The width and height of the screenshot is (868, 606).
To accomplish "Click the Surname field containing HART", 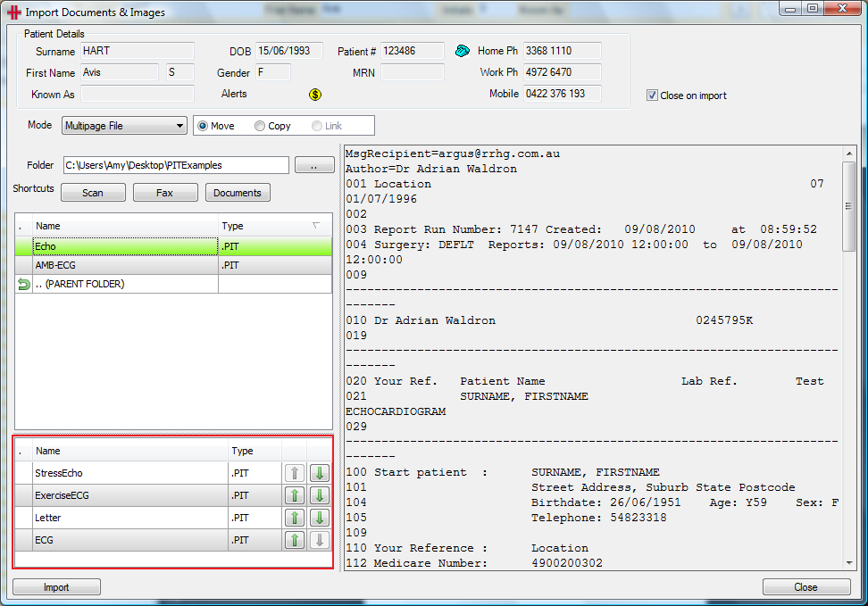I will point(138,51).
